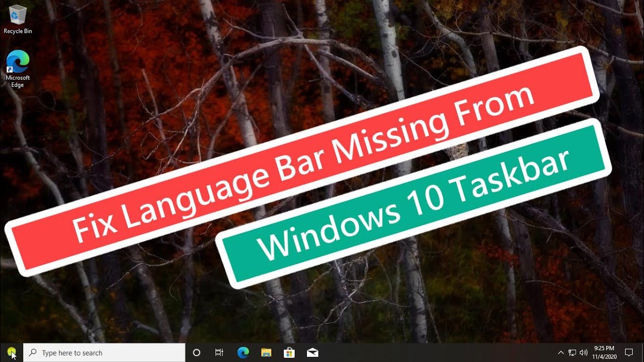Open the Mail app from the taskbar
644x362 pixels.
[x=312, y=353]
